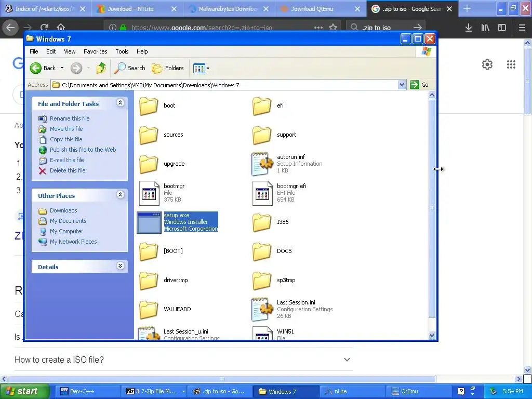Click the Explorer scrollbar down arrow
This screenshot has height=399, width=532.
click(432, 336)
